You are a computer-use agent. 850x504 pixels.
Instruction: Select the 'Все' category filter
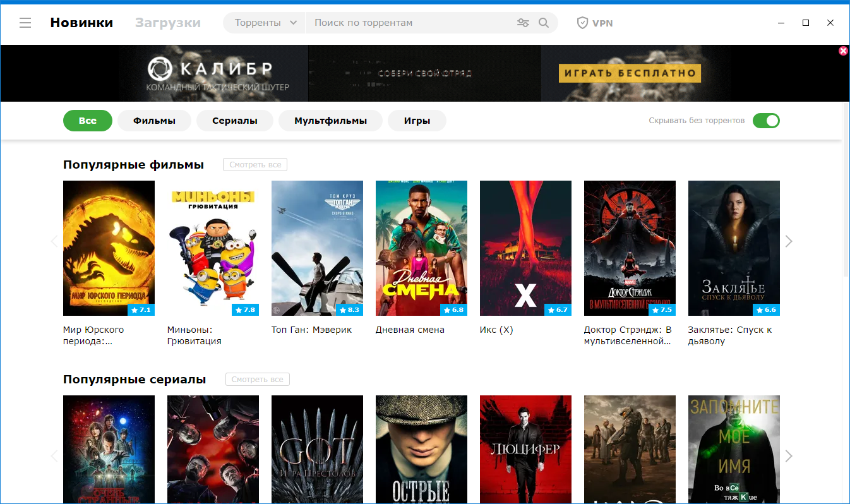tap(88, 121)
